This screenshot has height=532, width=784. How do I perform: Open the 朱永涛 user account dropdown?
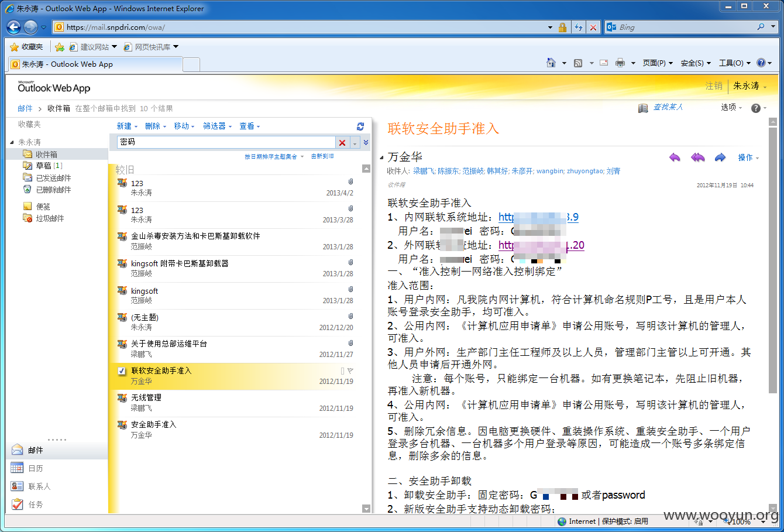(x=749, y=85)
